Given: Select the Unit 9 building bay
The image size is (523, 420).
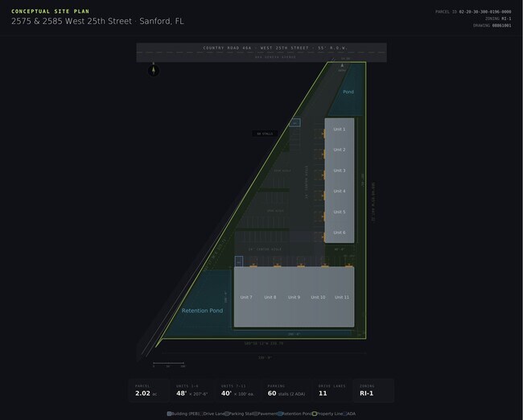Looking at the screenshot, I should pos(294,297).
